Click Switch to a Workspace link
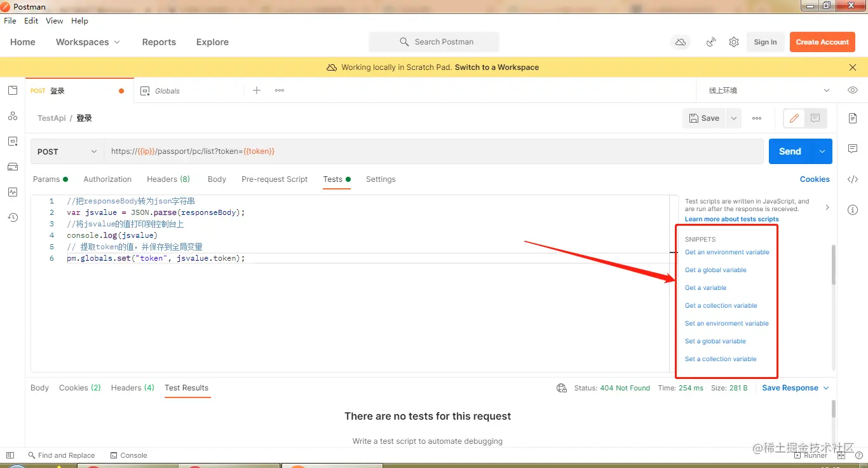Image resolution: width=868 pixels, height=468 pixels. pos(497,67)
